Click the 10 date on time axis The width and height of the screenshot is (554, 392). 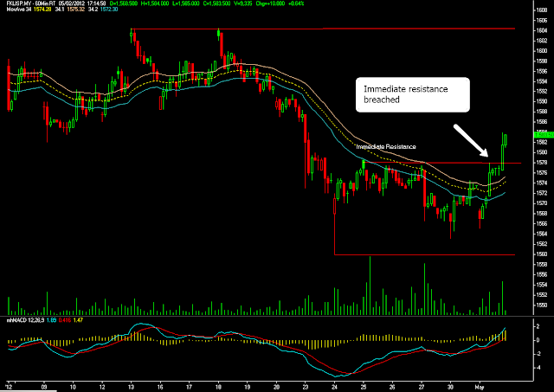point(73,387)
